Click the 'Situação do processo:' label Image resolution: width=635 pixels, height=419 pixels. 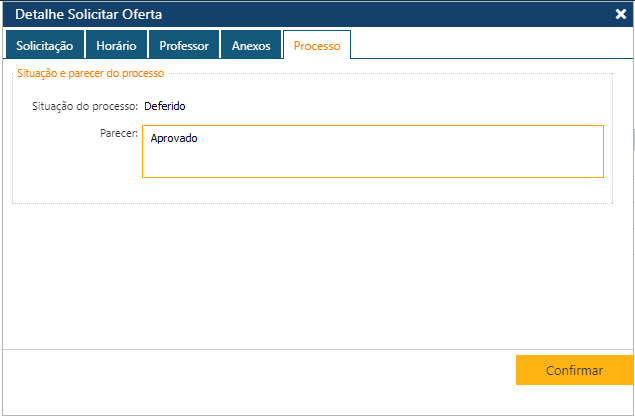[85, 105]
